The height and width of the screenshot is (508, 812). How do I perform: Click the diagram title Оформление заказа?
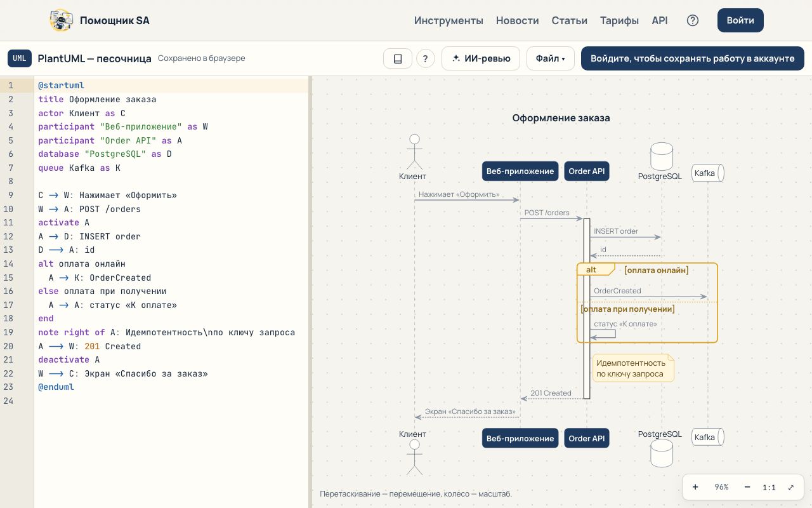(561, 118)
